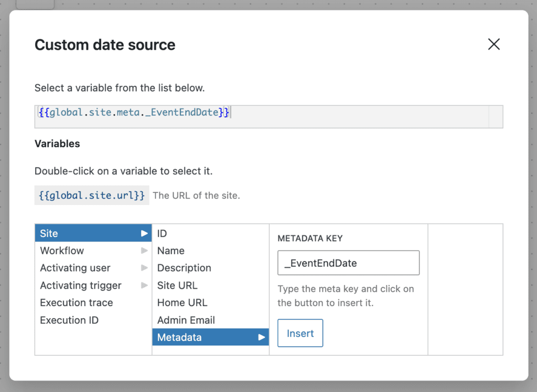Expand the Activating trigger arrow
537x392 pixels.
pos(144,285)
